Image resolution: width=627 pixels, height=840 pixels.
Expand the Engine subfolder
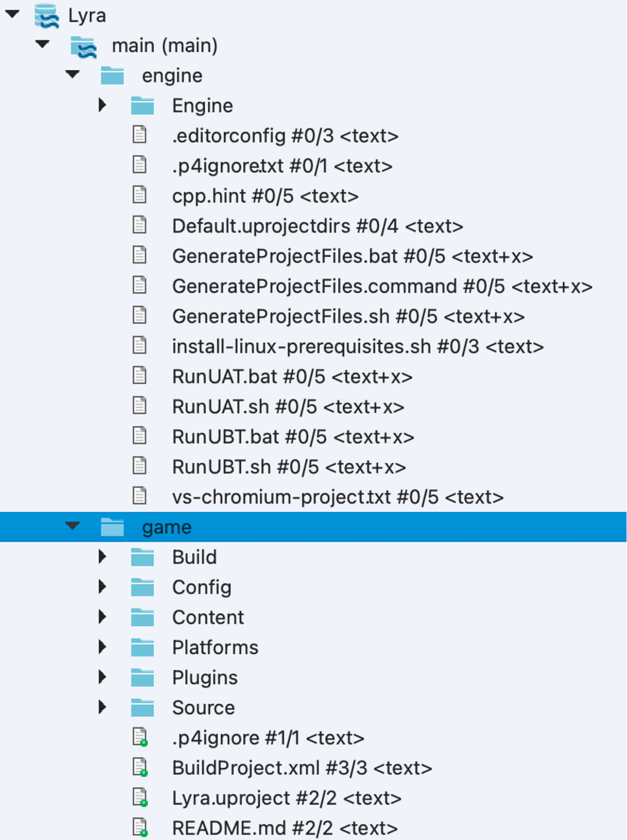(x=102, y=105)
